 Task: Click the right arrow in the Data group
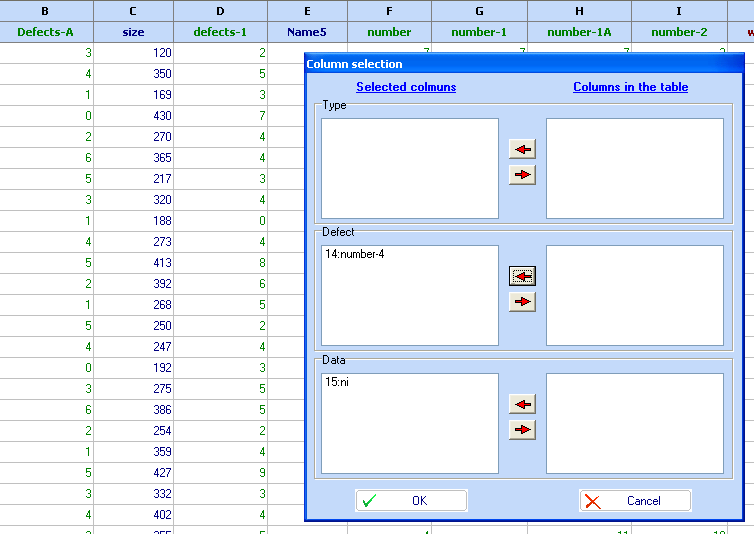coord(522,430)
